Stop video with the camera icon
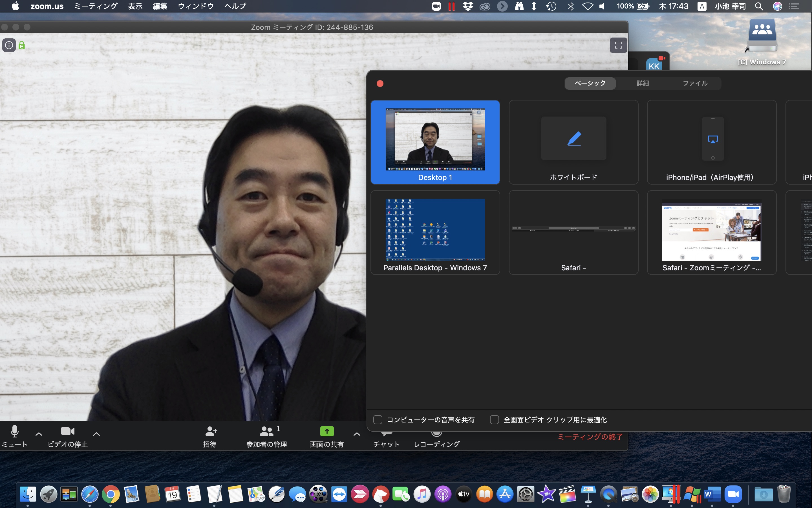The height and width of the screenshot is (508, 812). pyautogui.click(x=67, y=431)
